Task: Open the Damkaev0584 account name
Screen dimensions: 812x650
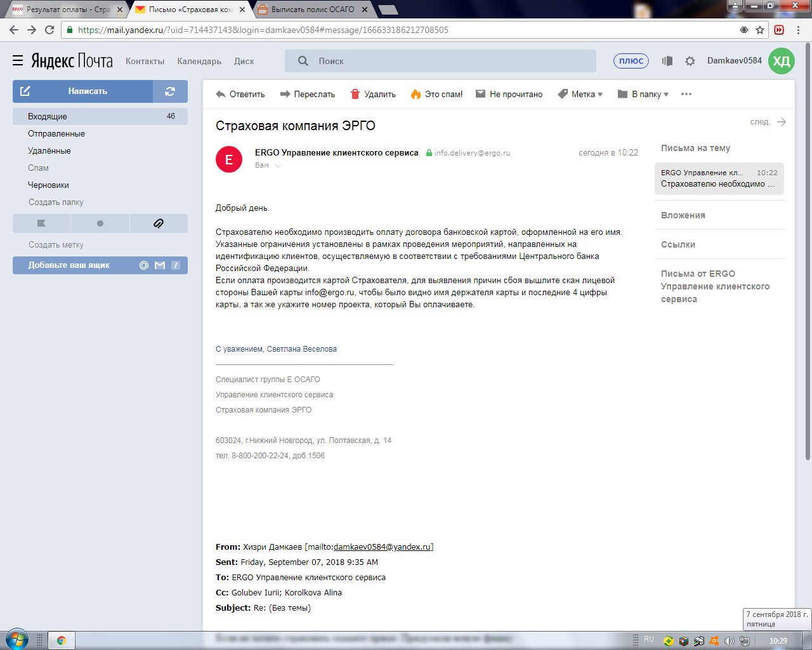Action: point(735,61)
